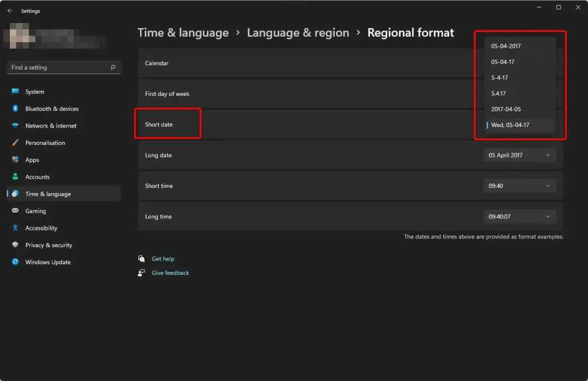The width and height of the screenshot is (588, 381).
Task: Select 05-04-2017 from the date list
Action: 506,46
